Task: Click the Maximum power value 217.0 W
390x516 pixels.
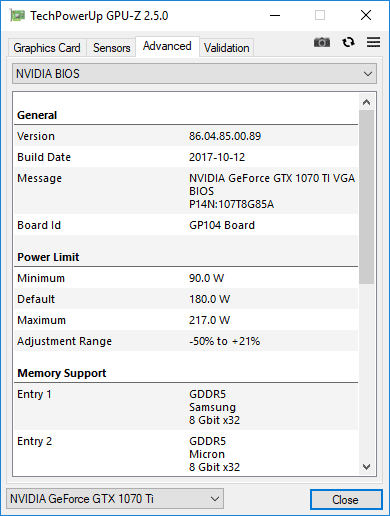Action: (210, 320)
